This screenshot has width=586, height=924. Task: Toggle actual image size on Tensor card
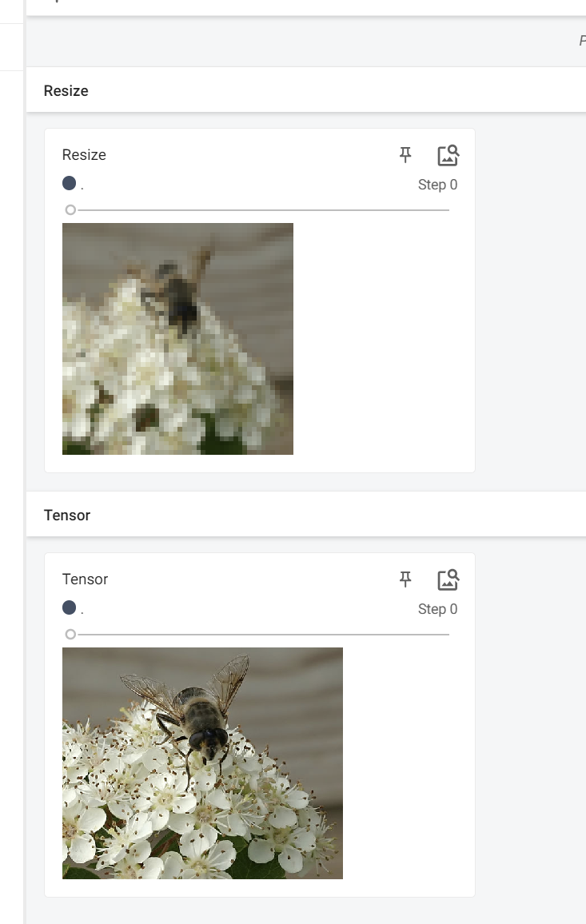coord(448,579)
